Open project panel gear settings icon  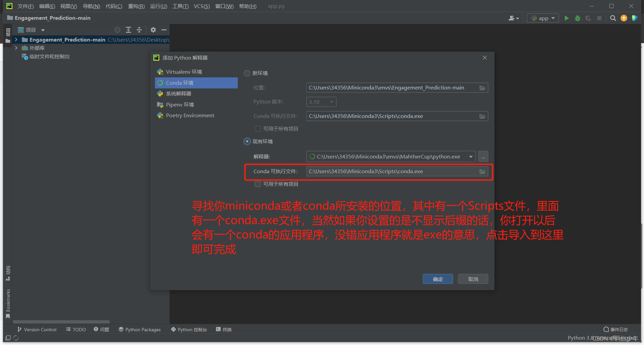153,30
